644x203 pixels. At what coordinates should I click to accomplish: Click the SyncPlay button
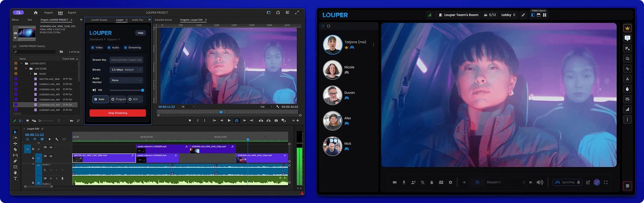click(568, 182)
